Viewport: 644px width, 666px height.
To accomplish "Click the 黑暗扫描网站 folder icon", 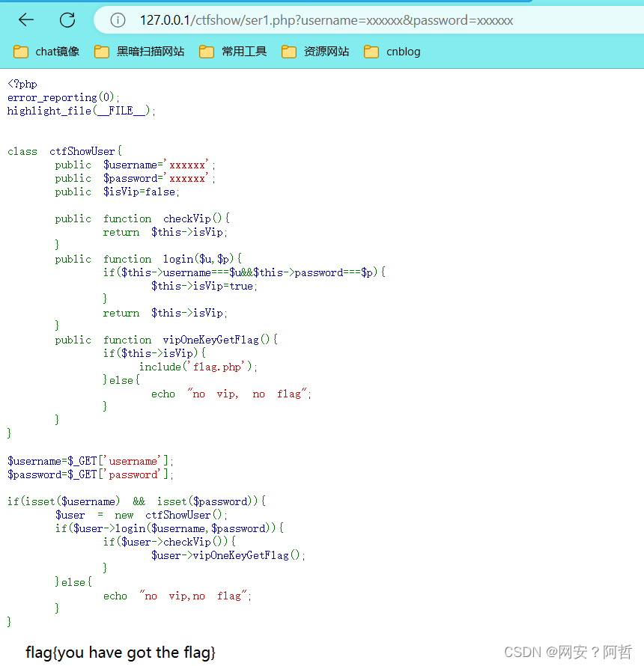I will (101, 52).
